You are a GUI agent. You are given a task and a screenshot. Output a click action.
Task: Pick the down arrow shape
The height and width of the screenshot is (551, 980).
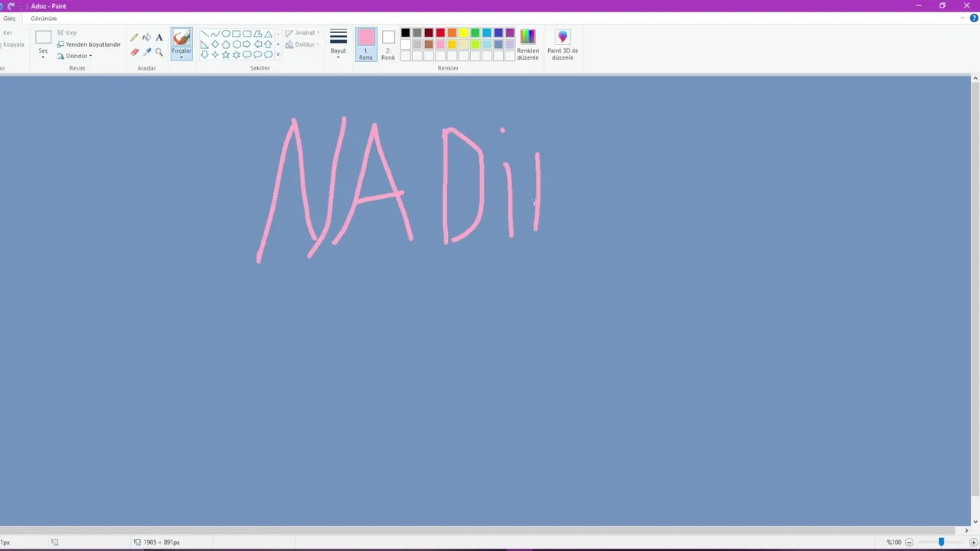pos(204,55)
